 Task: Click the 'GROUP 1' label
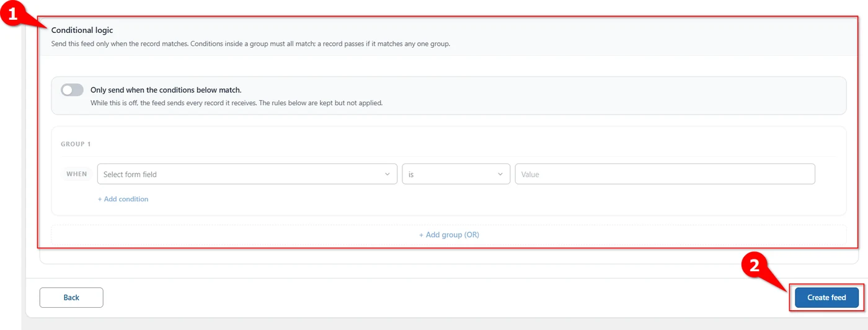tap(76, 144)
